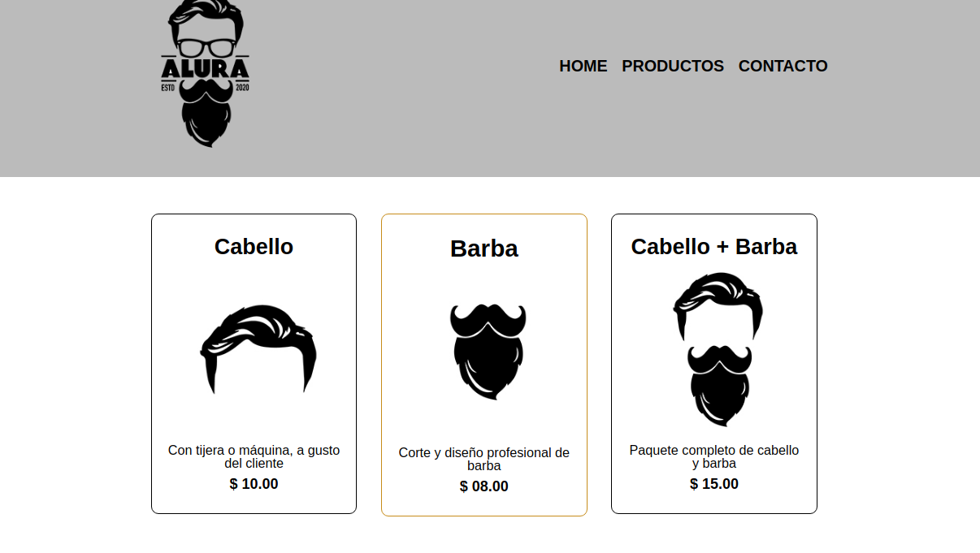Click the glasses in the Alura logo
The height and width of the screenshot is (553, 980).
206,47
